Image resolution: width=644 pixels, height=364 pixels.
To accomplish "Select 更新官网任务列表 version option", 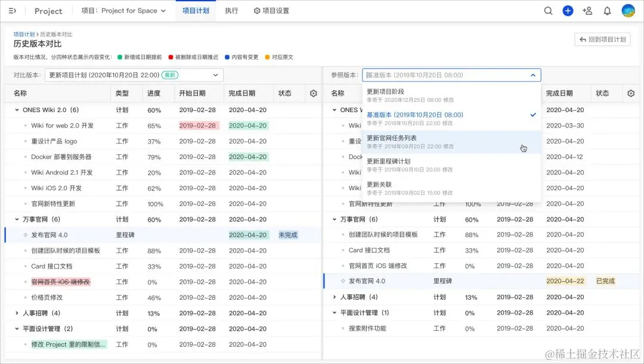I will pos(451,142).
